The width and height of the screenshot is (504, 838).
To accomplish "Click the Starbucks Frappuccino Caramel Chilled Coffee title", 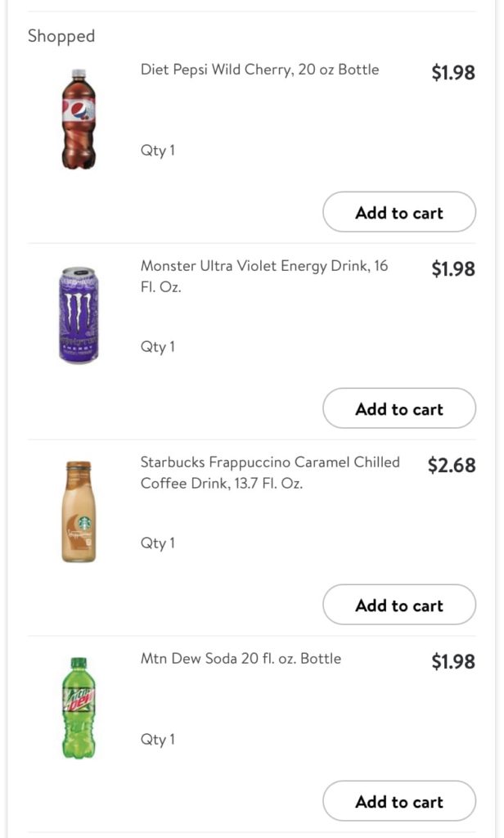I will tap(270, 472).
